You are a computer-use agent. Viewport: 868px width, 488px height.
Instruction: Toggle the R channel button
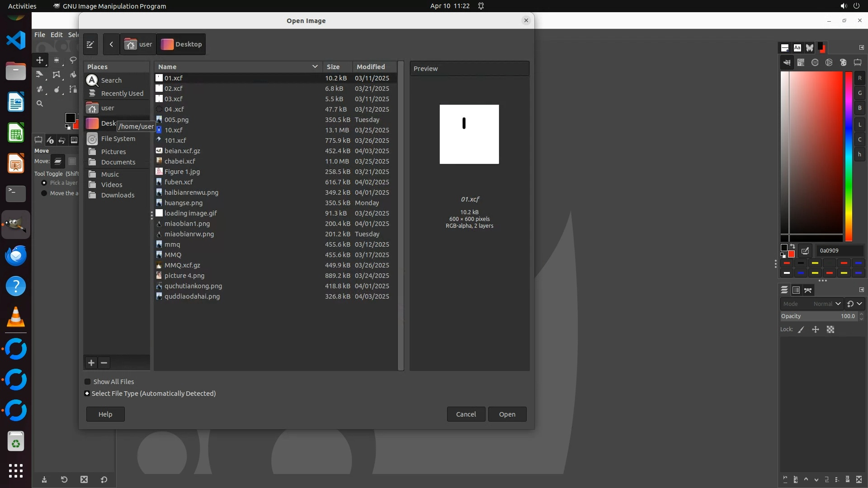point(859,78)
